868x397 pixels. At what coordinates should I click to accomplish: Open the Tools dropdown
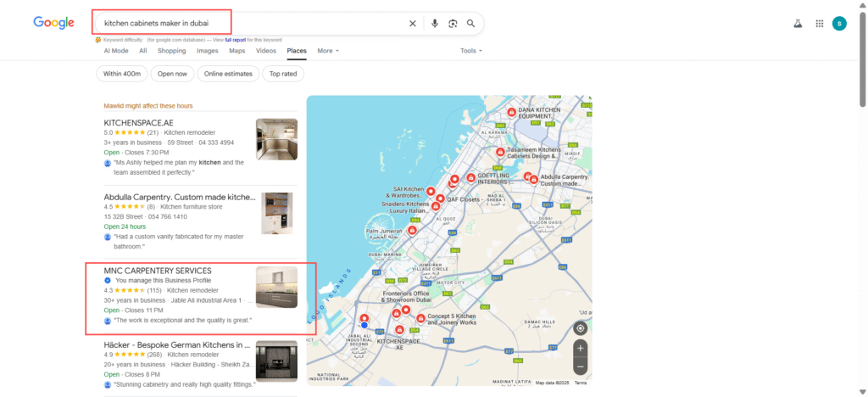[470, 51]
